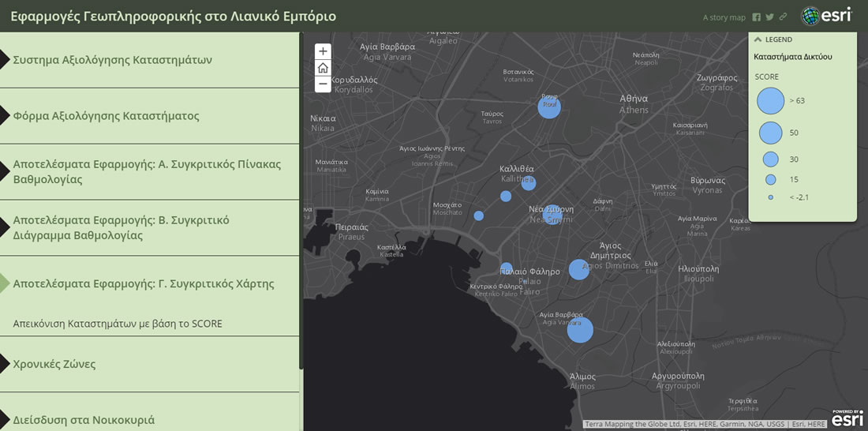The height and width of the screenshot is (431, 868).
Task: Select Γ. Συγκριτικός Χάρτης section
Action: coord(144,283)
